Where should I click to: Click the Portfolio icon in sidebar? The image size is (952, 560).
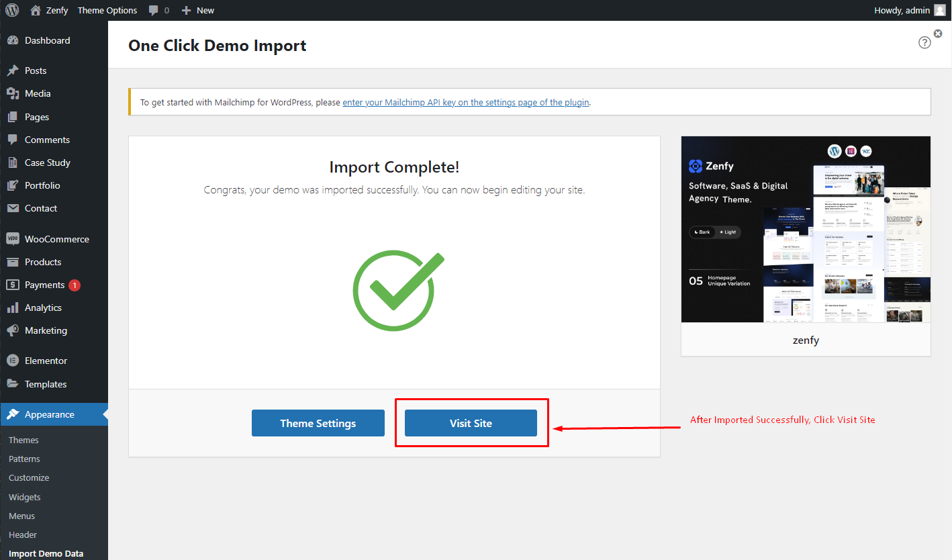(13, 185)
